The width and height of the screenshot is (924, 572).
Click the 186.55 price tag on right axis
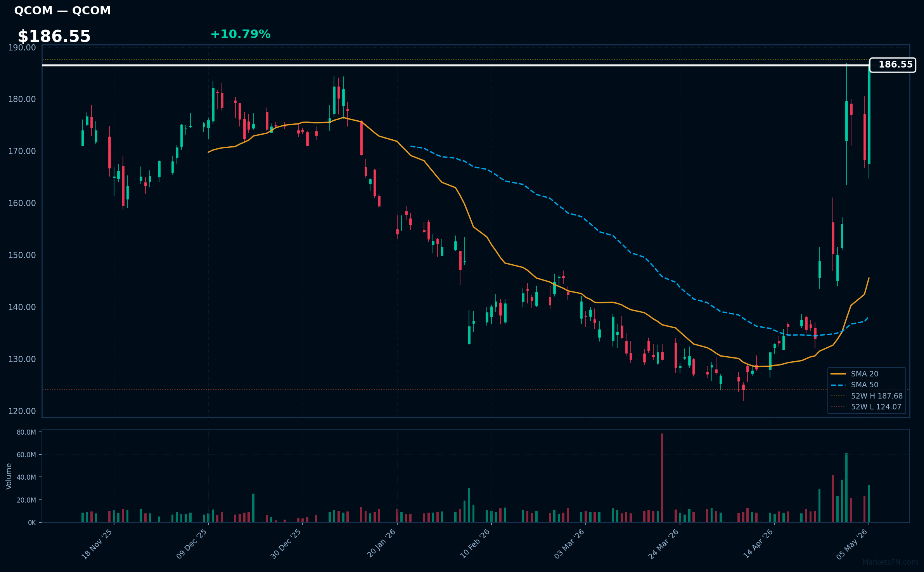(x=893, y=65)
